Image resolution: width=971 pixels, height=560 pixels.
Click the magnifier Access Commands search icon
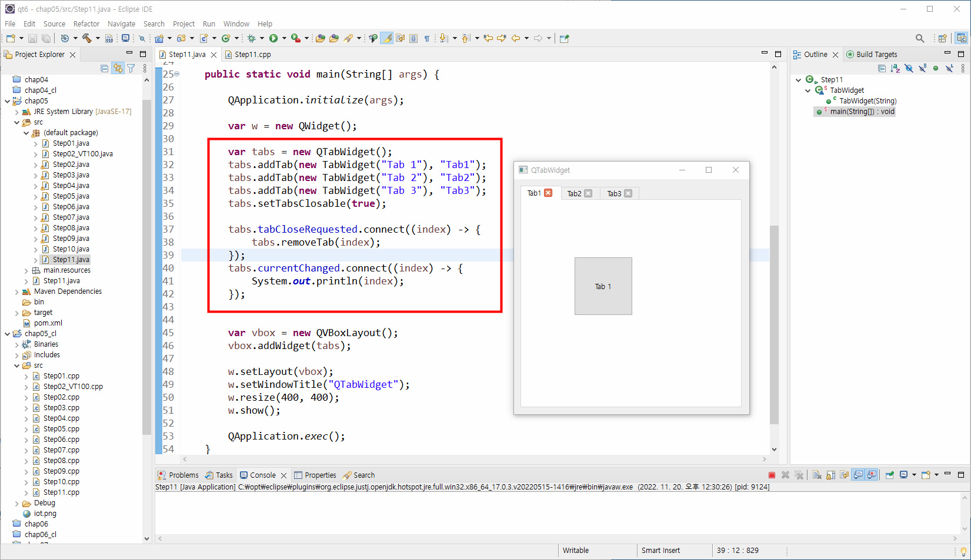(920, 38)
